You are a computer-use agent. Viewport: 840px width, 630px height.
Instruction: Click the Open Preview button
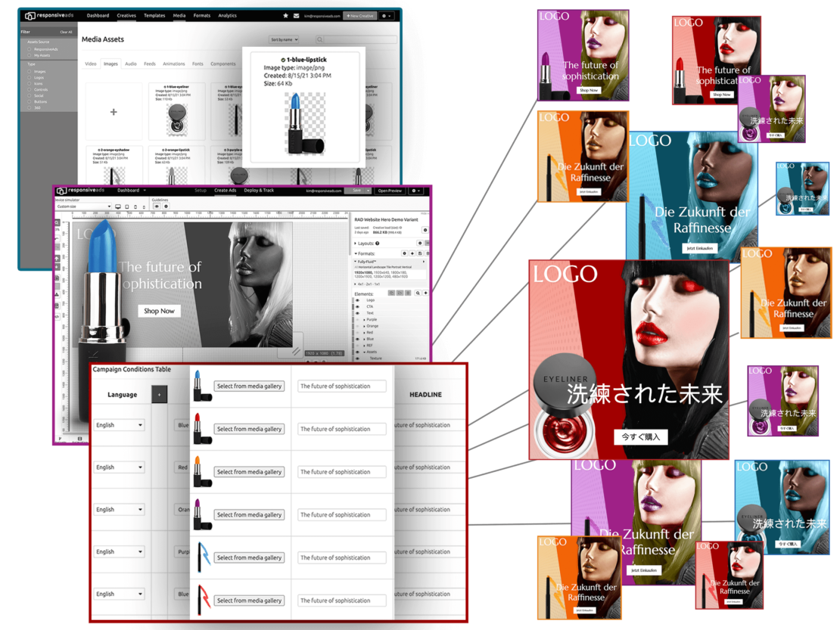tap(390, 191)
